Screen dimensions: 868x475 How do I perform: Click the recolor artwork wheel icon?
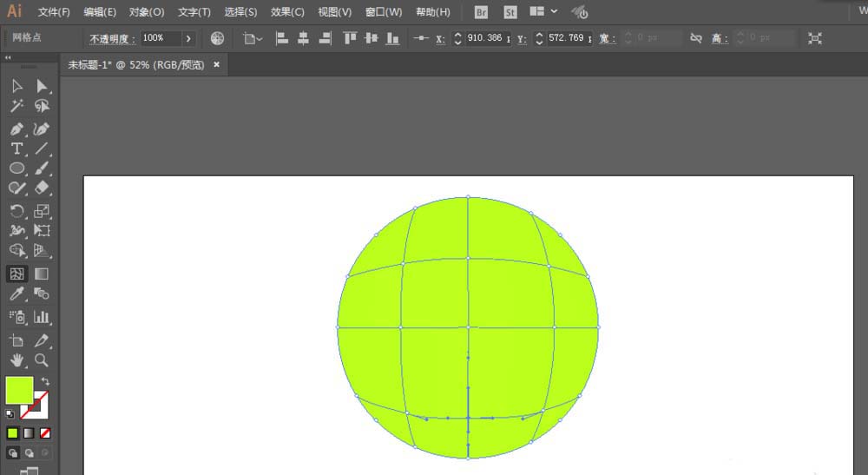(218, 38)
